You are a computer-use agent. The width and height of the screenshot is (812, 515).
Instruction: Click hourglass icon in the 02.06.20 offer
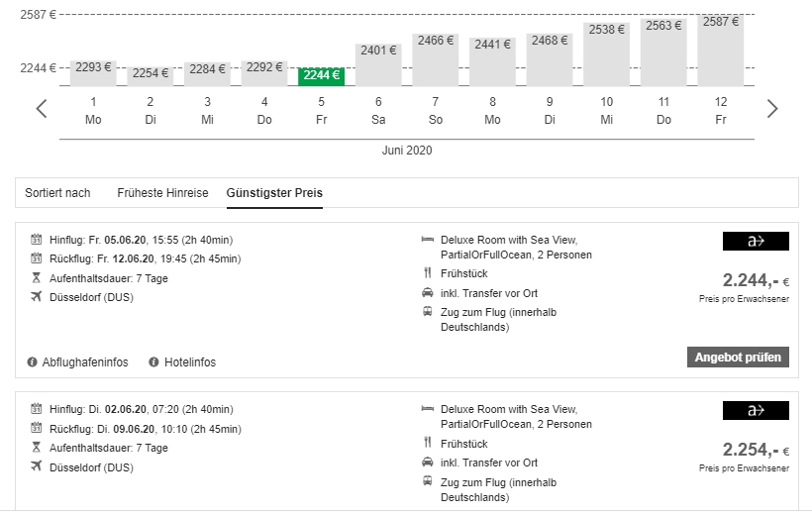point(36,447)
